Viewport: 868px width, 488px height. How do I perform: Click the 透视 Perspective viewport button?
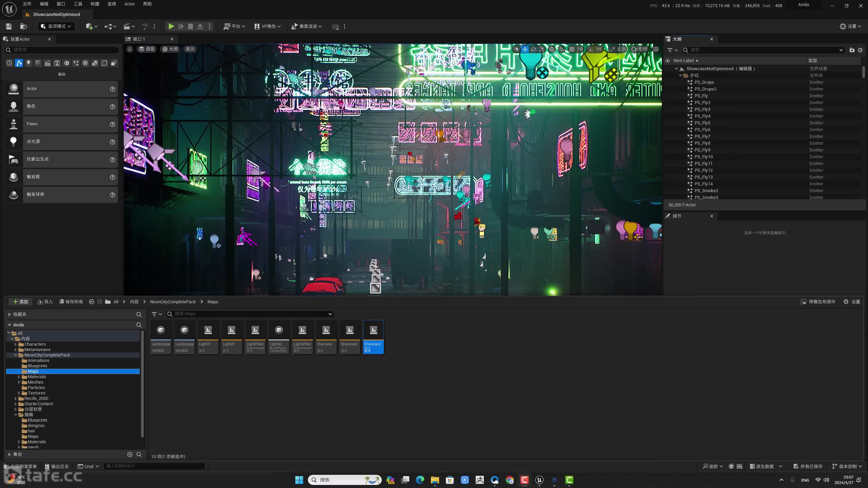click(x=146, y=49)
